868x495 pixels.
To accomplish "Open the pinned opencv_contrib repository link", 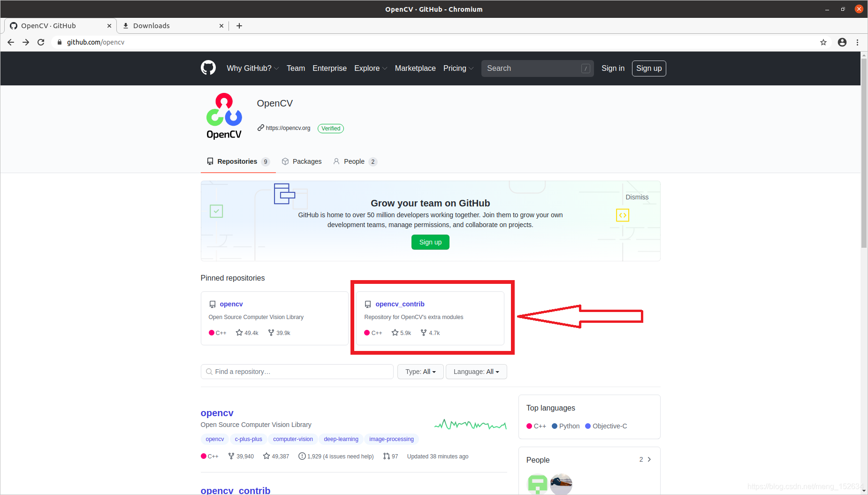I will [x=400, y=304].
